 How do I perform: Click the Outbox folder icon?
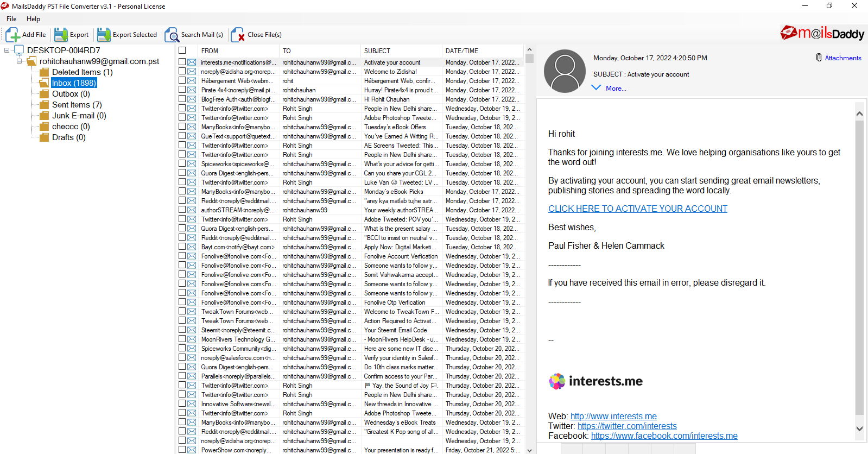pos(45,94)
